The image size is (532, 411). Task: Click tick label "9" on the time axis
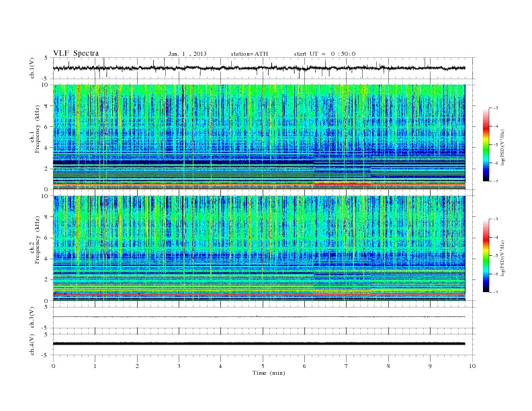(x=430, y=366)
